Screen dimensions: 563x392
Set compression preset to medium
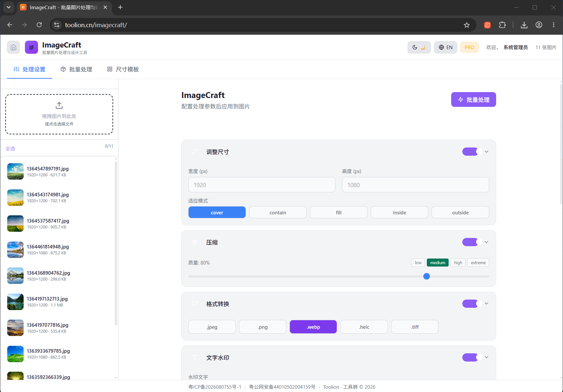point(438,263)
